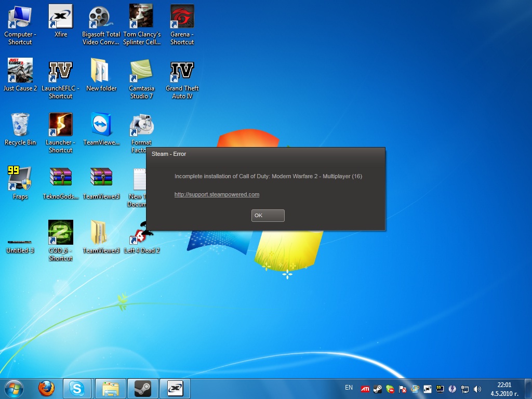Viewport: 532px width, 399px height.
Task: Select the Recycle Bin icon
Action: pyautogui.click(x=20, y=129)
